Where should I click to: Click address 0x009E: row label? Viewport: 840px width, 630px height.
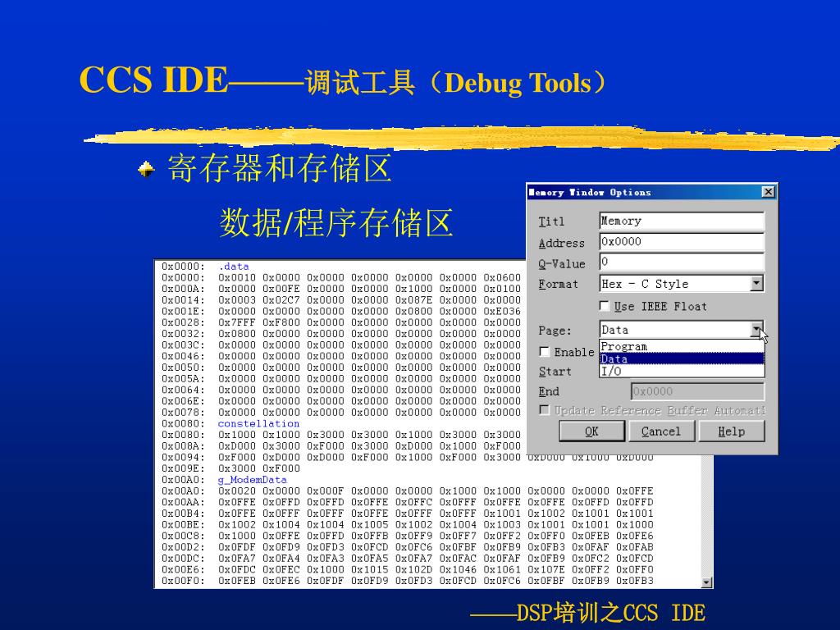pos(183,468)
